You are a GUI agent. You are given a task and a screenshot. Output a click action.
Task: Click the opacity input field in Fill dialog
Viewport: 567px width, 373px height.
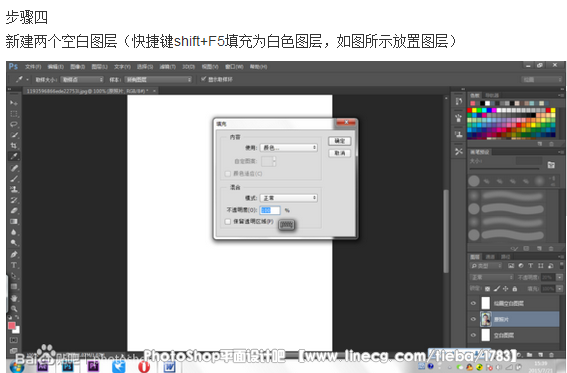click(x=270, y=210)
